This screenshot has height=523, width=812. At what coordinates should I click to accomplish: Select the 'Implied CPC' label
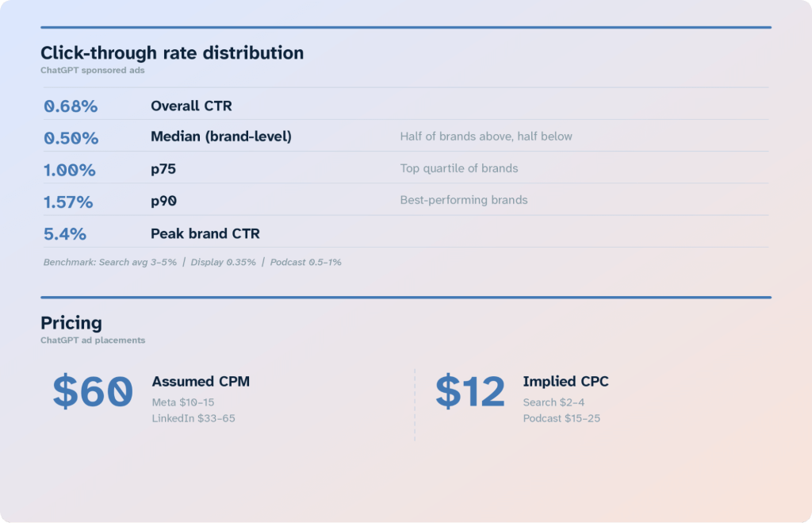click(565, 382)
